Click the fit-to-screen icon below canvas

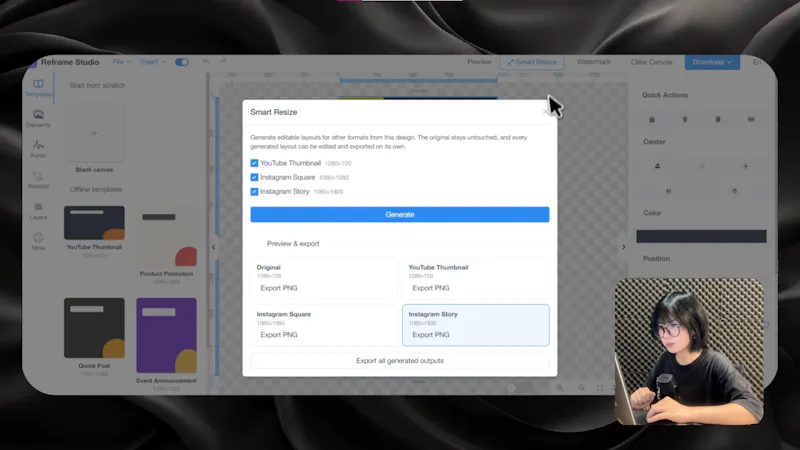tap(600, 388)
